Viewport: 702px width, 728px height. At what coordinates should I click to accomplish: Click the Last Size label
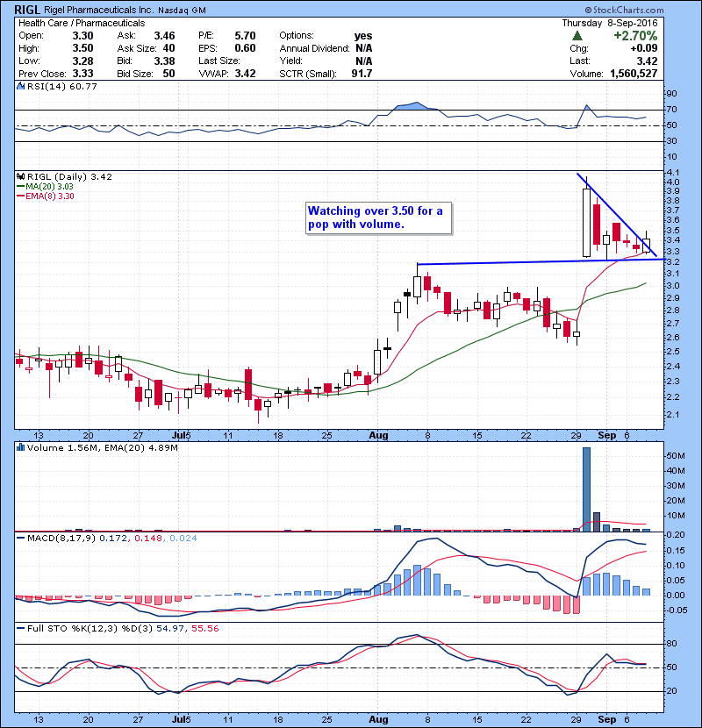click(x=218, y=61)
